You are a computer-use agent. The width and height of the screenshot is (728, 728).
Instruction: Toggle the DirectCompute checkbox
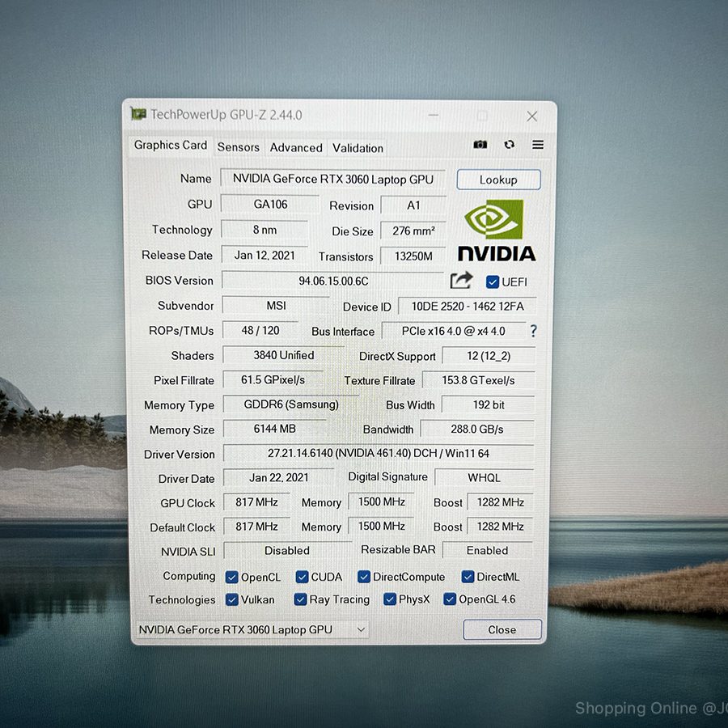pos(364,577)
